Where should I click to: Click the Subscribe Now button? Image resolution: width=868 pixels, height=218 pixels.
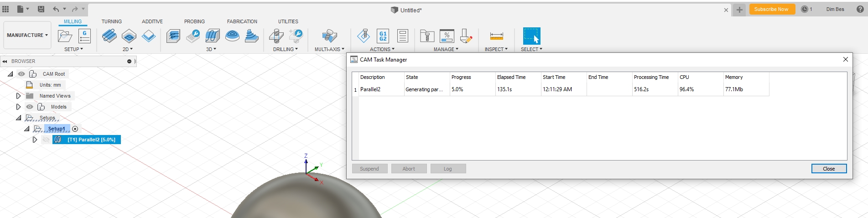point(771,9)
